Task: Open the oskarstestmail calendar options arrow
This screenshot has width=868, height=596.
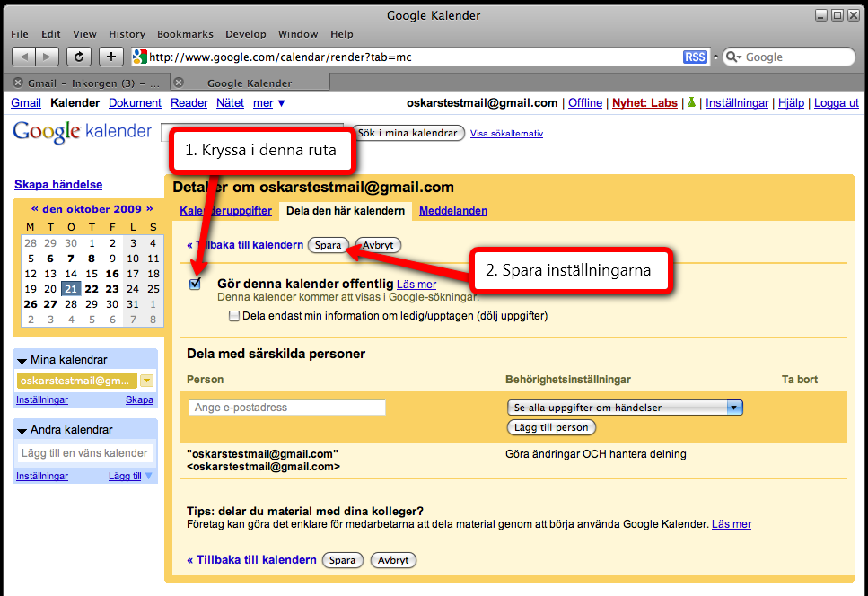Action: tap(146, 381)
